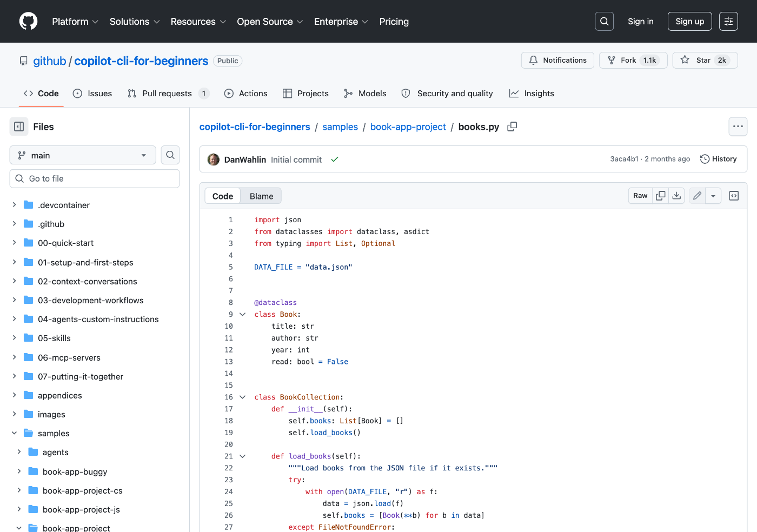Open the Security and quality tab
757x532 pixels.
tap(447, 94)
